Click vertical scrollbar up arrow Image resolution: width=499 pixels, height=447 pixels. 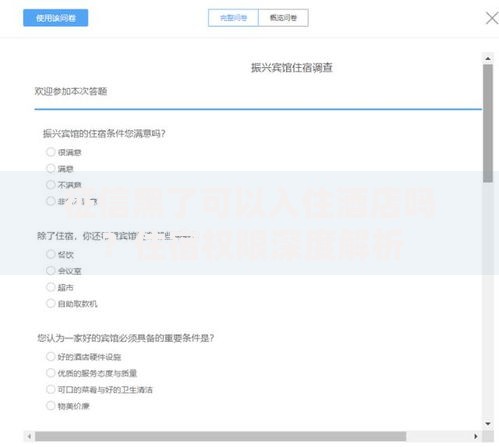(x=488, y=59)
